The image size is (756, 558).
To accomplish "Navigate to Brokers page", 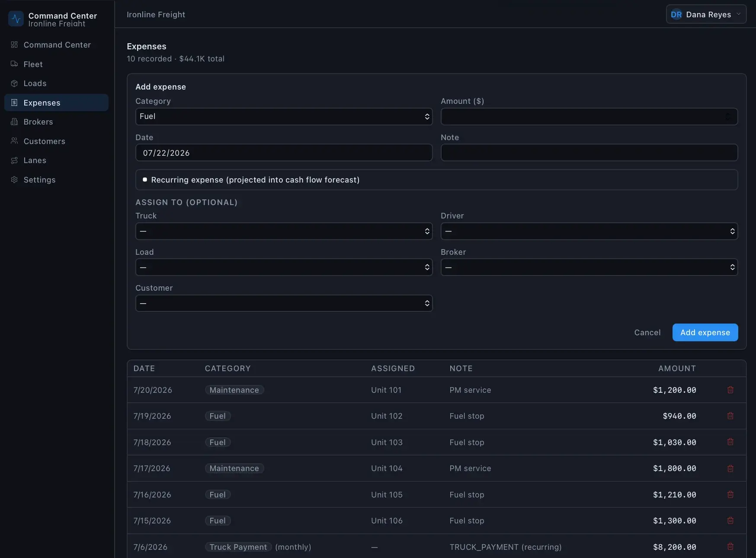I will click(56, 122).
